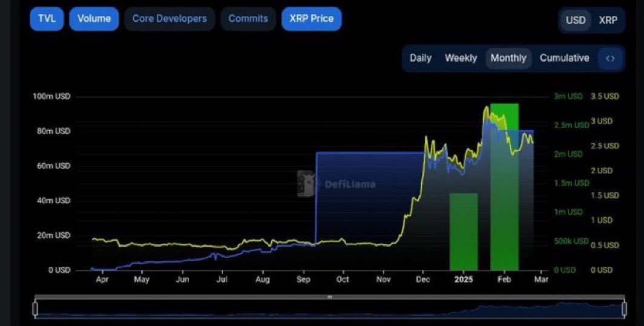
Task: Select the Monthly interval tab
Action: (508, 58)
